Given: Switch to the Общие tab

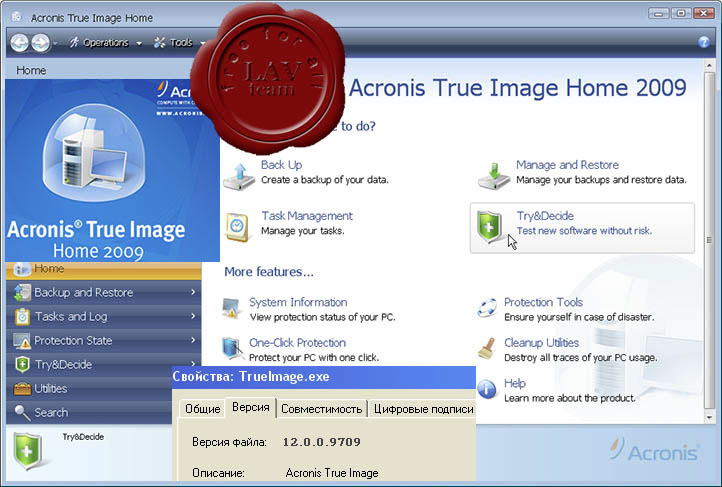Looking at the screenshot, I should (203, 409).
